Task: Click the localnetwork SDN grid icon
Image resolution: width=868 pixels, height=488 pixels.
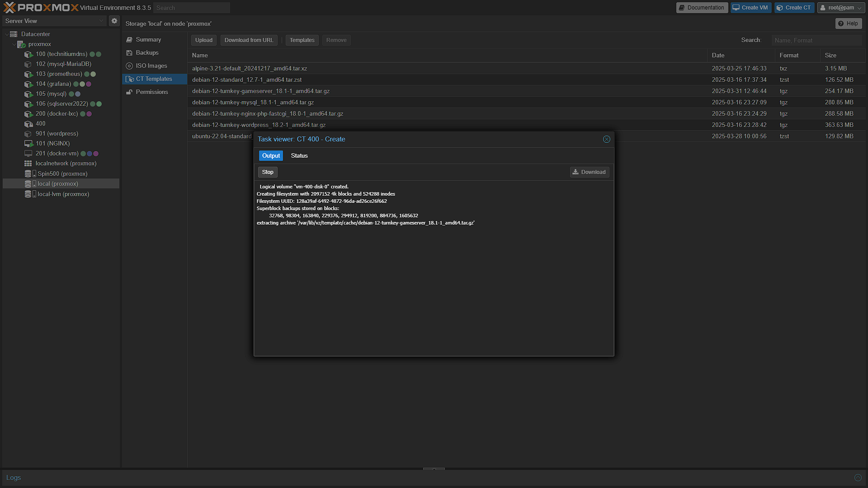Action: [28, 164]
